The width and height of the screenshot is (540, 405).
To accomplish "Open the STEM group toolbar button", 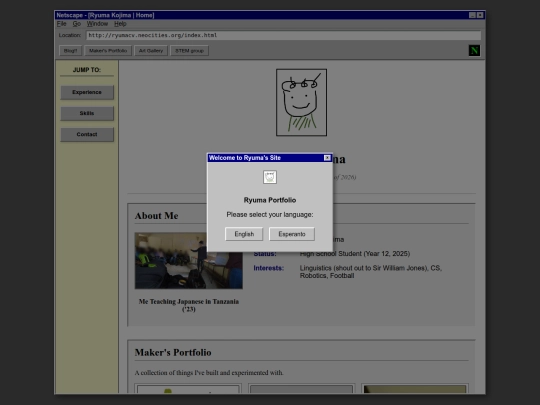I will (x=189, y=51).
